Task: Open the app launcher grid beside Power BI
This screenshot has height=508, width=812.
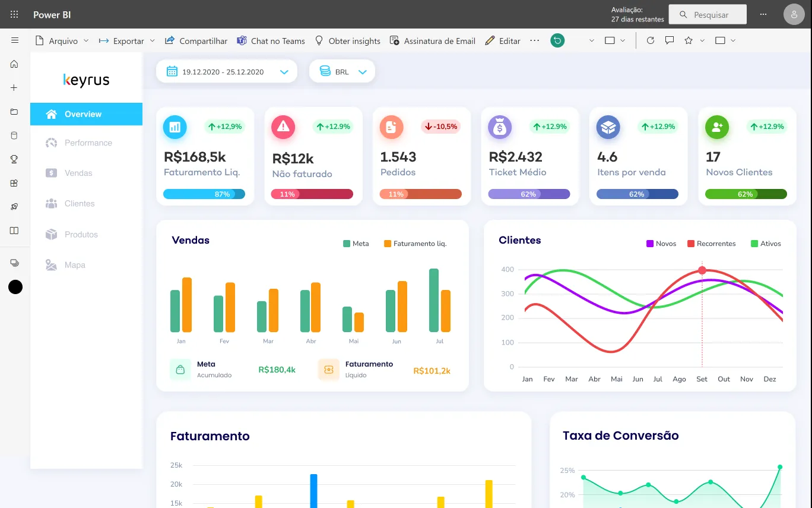Action: 14,14
